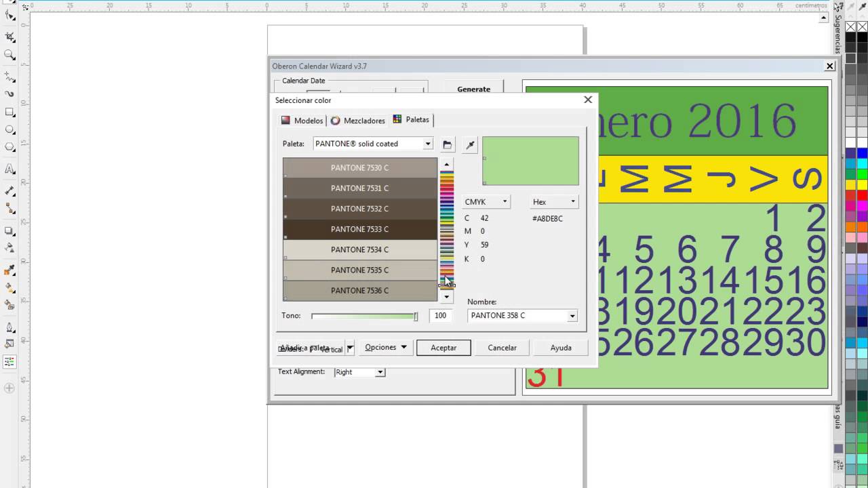The image size is (868, 488).
Task: Select the Rectangle tool
Action: pyautogui.click(x=9, y=112)
